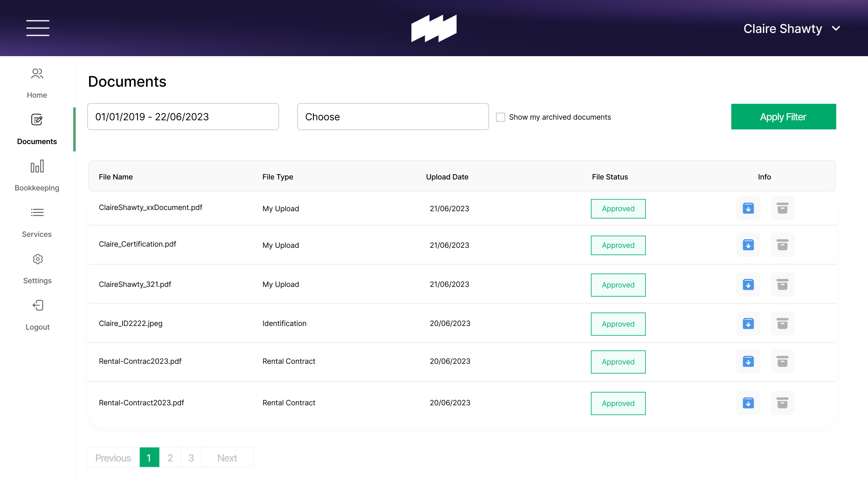
Task: Select Documents label in sidebar
Action: [37, 142]
